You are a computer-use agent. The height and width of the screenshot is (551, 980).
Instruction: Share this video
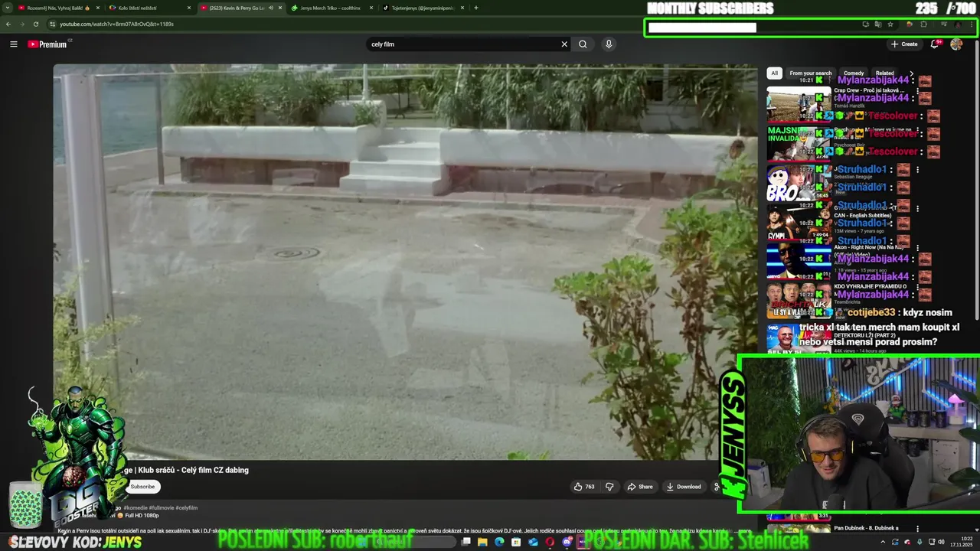pos(640,487)
